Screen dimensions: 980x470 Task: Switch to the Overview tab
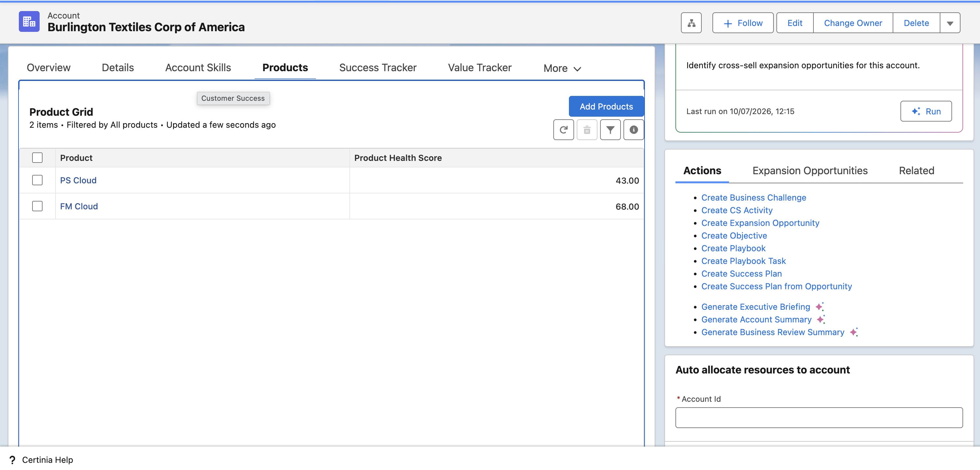48,67
